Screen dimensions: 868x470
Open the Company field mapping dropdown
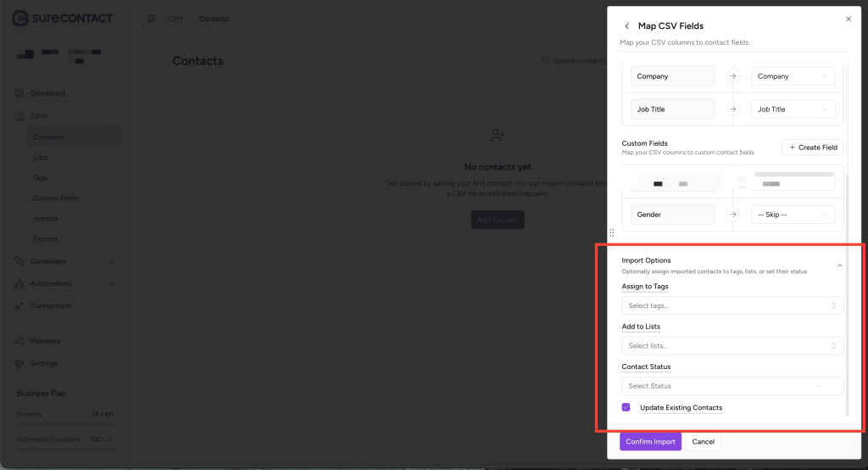click(793, 76)
